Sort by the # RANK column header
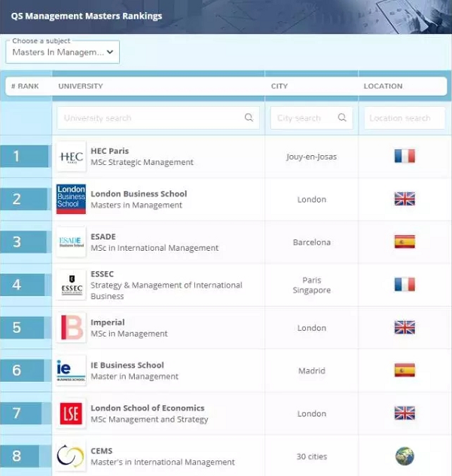Viewport: 452px width, 476px height. (x=25, y=86)
